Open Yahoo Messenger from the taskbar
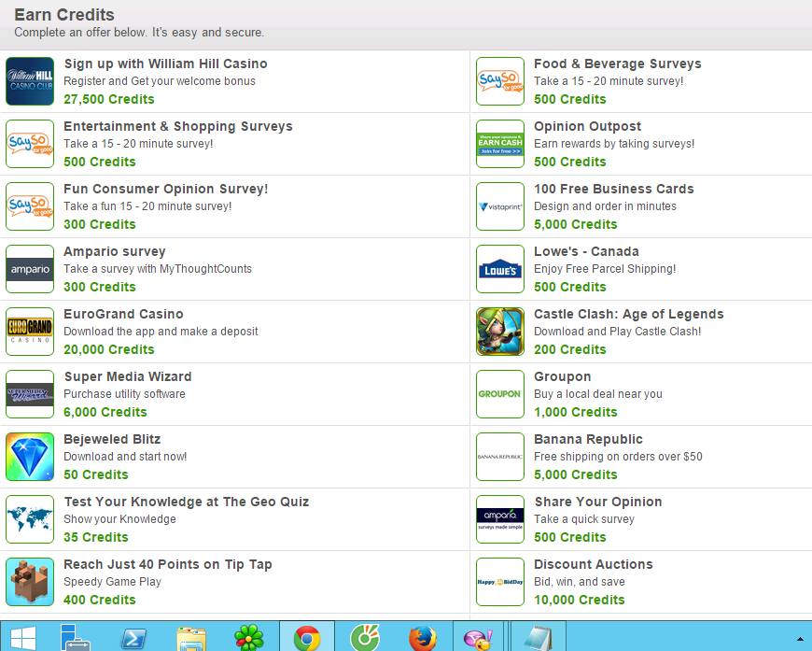Screen dimensions: 812x651 [479, 638]
